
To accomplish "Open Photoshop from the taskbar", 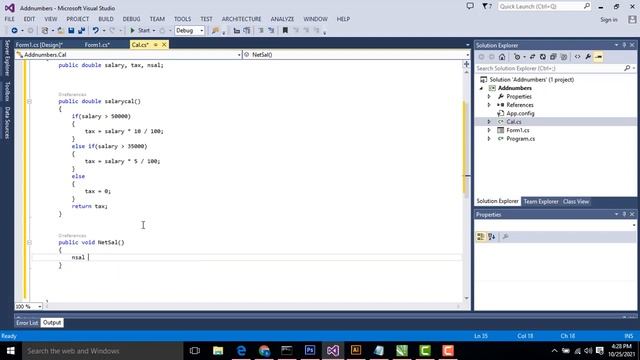I will 310,351.
